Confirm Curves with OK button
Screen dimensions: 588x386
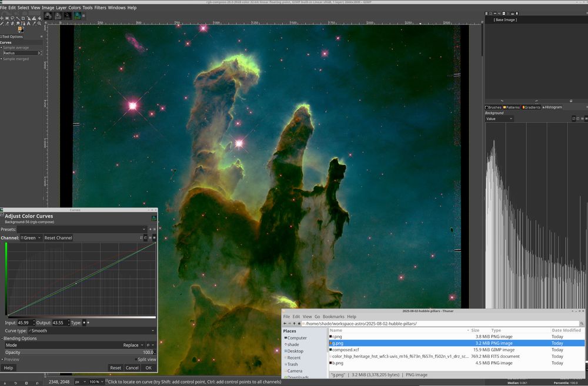point(149,368)
